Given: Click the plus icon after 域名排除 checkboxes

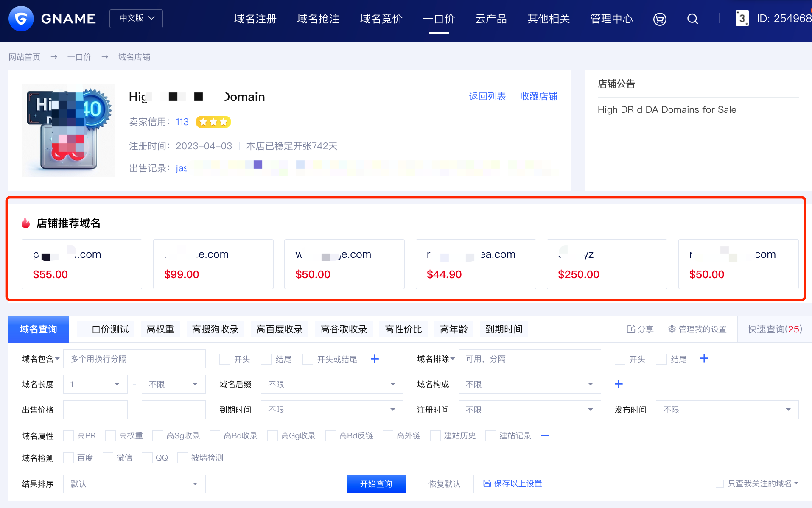Looking at the screenshot, I should point(704,359).
